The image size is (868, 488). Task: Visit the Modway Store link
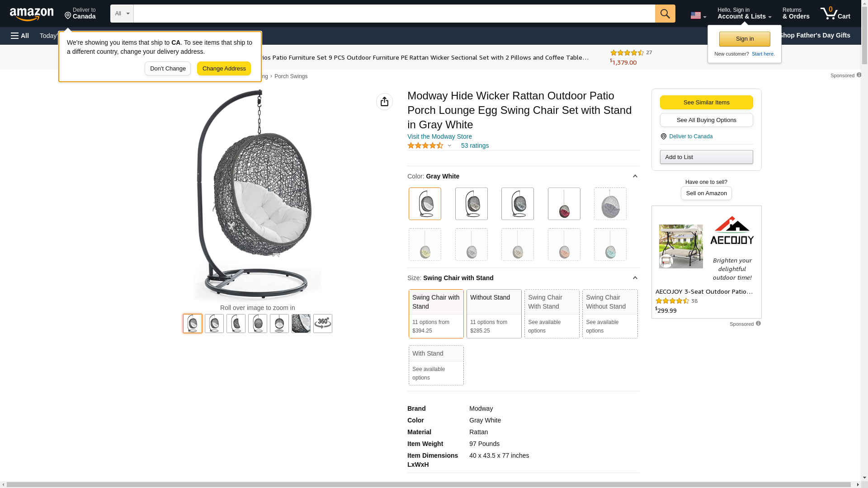439,136
